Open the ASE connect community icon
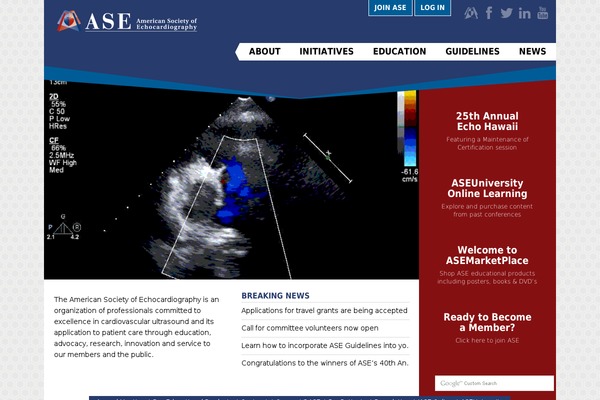Viewport: 600px width, 400px height. click(471, 13)
